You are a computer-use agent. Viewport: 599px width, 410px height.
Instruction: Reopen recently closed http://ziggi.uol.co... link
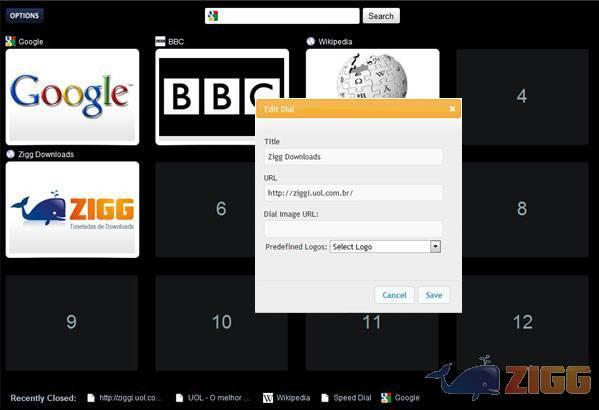coord(131,398)
